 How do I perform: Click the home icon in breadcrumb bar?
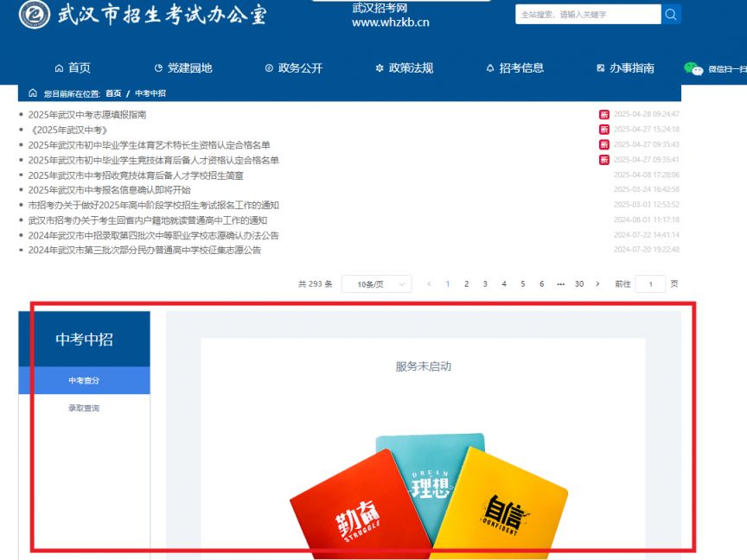[32, 92]
